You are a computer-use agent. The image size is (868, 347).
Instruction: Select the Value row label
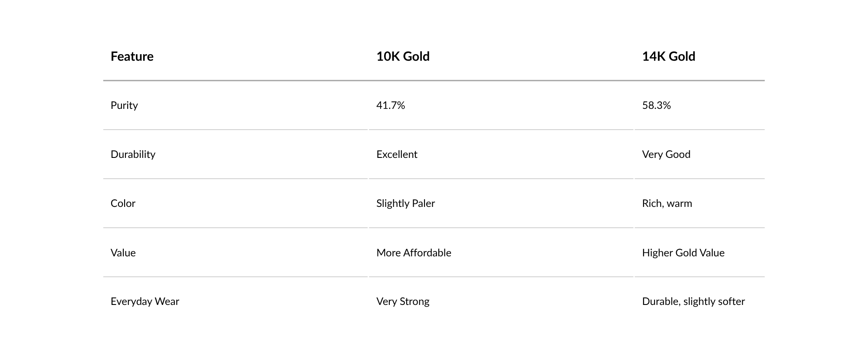click(x=123, y=253)
